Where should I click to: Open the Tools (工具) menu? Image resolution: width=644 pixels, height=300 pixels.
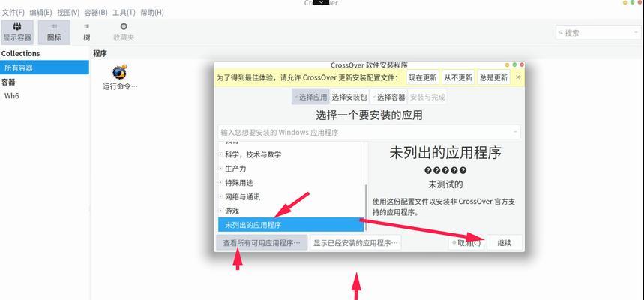(124, 12)
